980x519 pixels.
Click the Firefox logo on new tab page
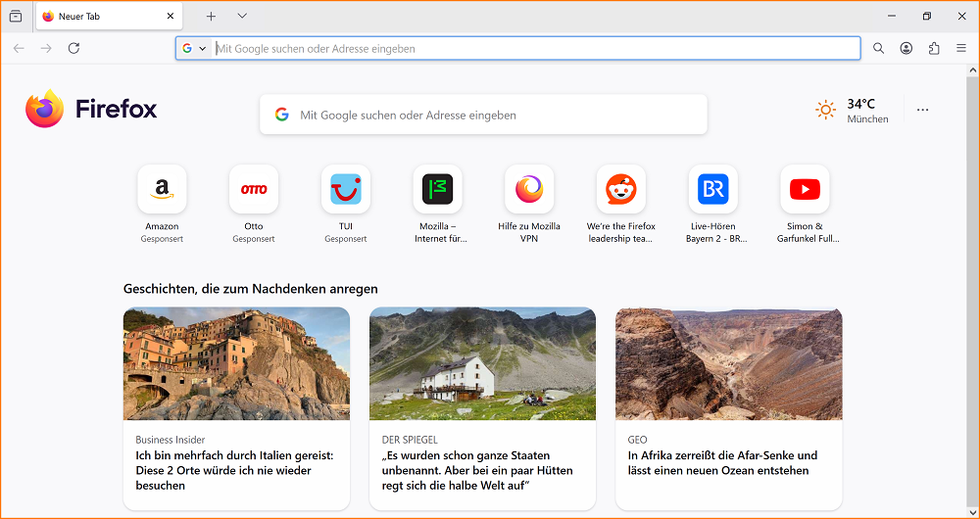(91, 109)
